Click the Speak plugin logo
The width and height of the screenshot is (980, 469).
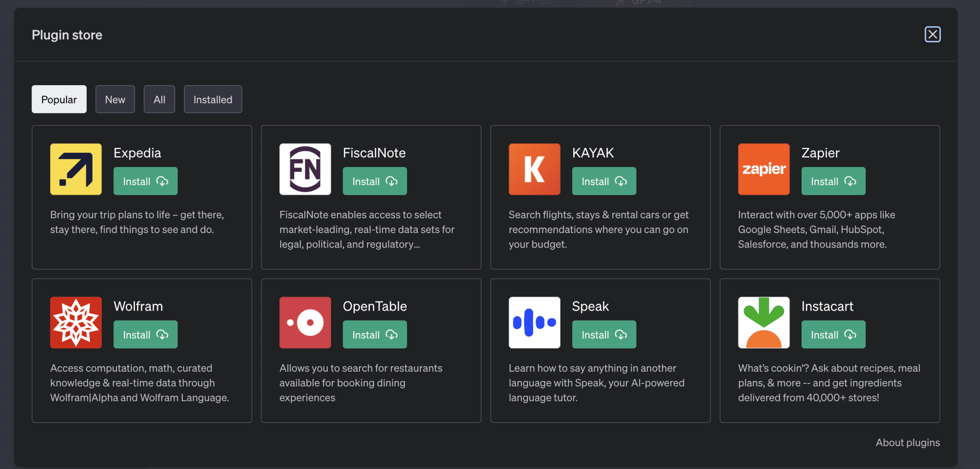(x=534, y=322)
